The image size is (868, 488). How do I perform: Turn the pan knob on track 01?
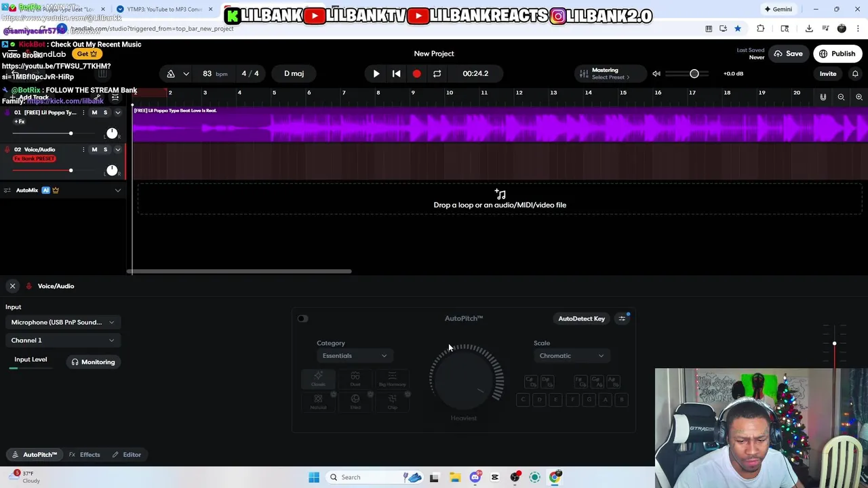pos(112,133)
